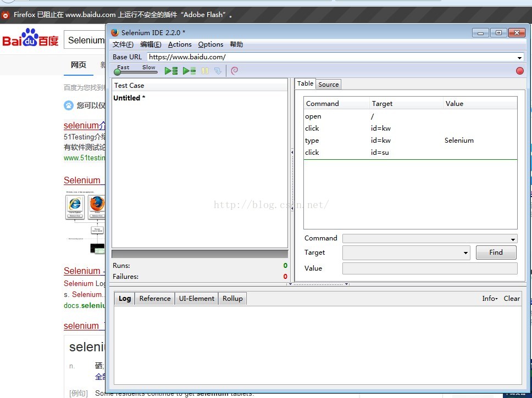Expand the Base URL dropdown arrow
Screen dimensions: 532x398
(519, 58)
